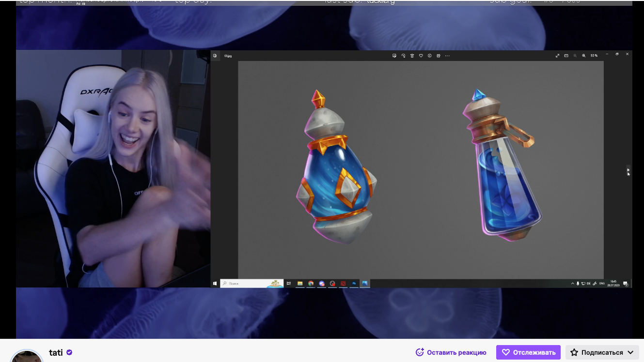
Task: Mark the photo as favorite with the heart icon
Action: tap(421, 56)
